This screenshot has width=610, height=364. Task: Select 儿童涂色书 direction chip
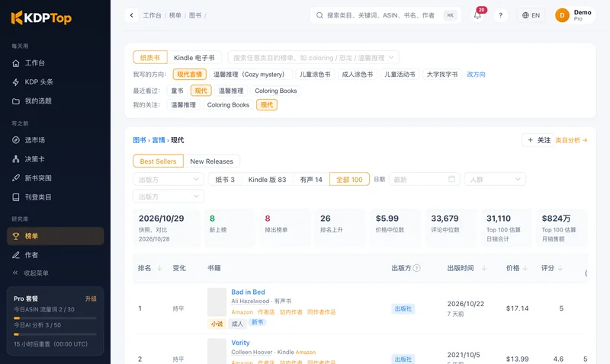315,74
